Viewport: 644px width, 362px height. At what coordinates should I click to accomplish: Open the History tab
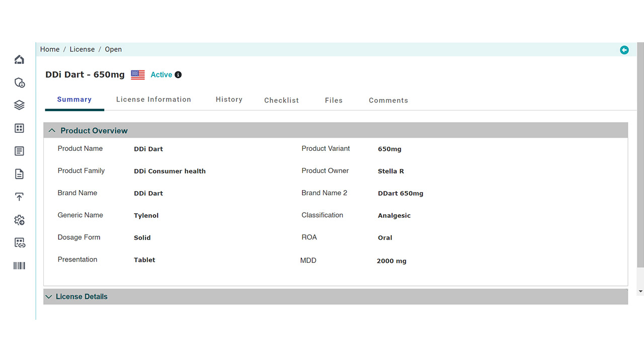[x=229, y=100]
